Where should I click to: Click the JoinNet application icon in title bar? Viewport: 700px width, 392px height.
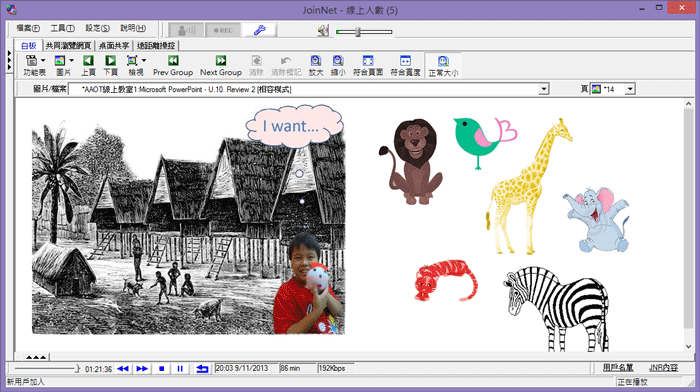pyautogui.click(x=11, y=9)
